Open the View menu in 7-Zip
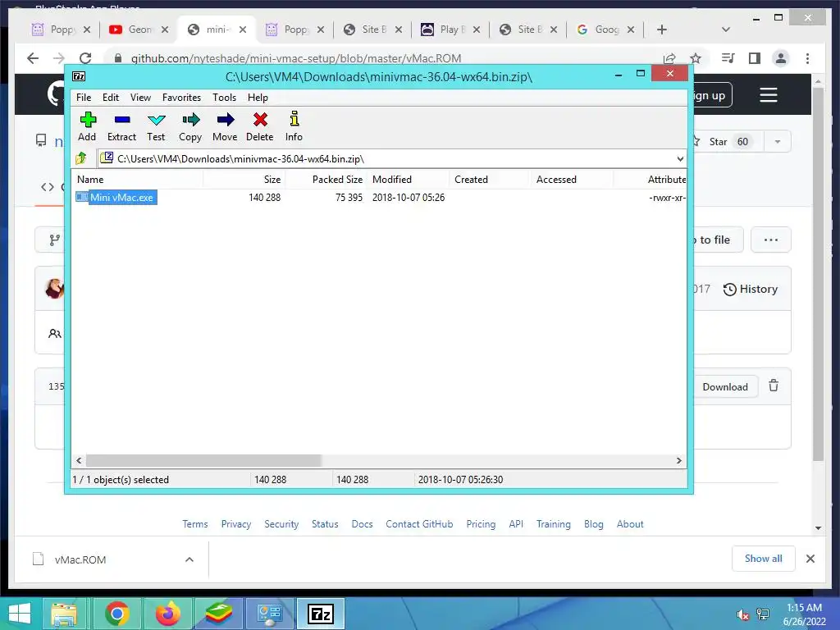This screenshot has width=840, height=630. pyautogui.click(x=140, y=98)
